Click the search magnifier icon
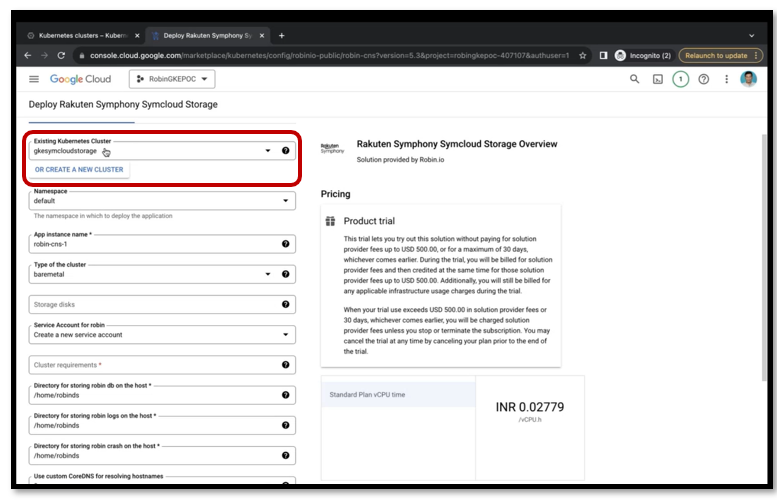Screen dimensions: 777x502 pos(634,79)
